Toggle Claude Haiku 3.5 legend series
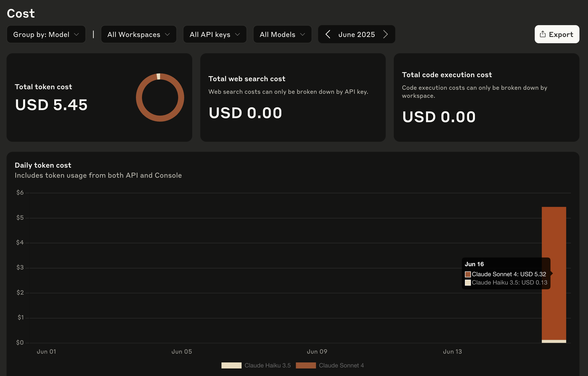This screenshot has width=588, height=376. coord(267,365)
